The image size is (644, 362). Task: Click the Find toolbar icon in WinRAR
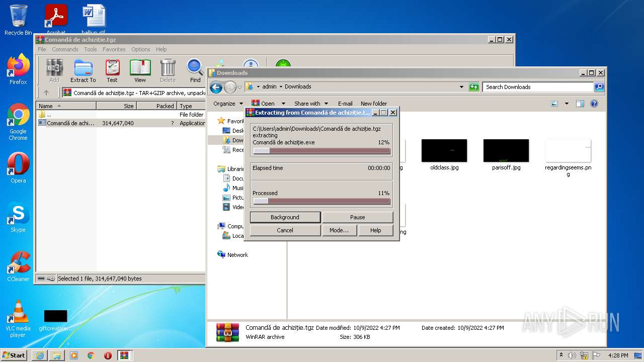pos(195,70)
